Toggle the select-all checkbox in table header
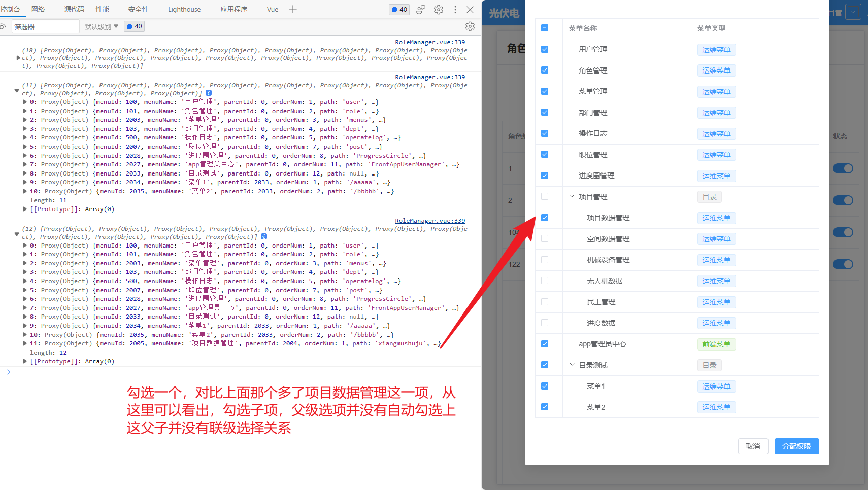This screenshot has height=490, width=868. click(545, 28)
